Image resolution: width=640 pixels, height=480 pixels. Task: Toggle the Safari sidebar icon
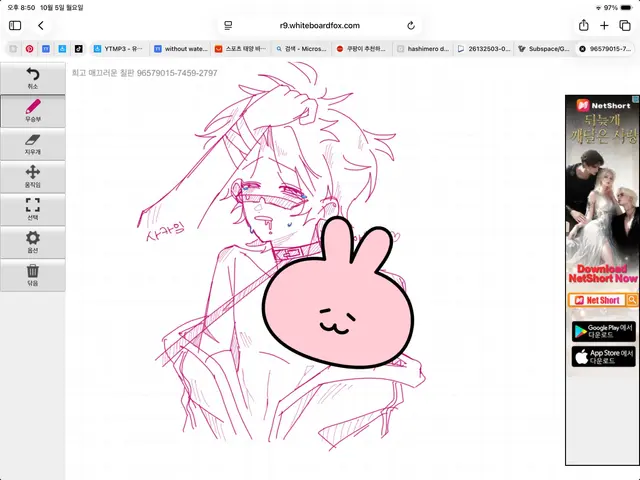coord(15,26)
